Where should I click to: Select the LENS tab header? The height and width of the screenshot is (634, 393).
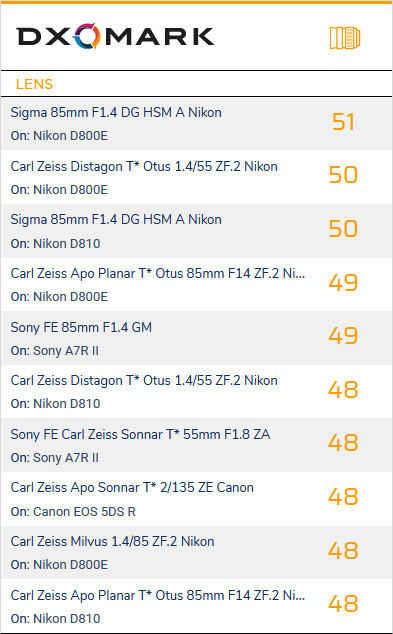pos(34,84)
